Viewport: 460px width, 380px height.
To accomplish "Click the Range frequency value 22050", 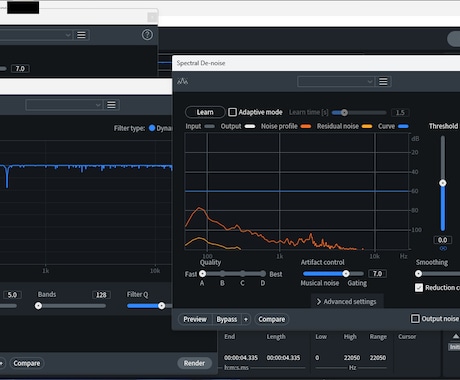I will coord(378,358).
